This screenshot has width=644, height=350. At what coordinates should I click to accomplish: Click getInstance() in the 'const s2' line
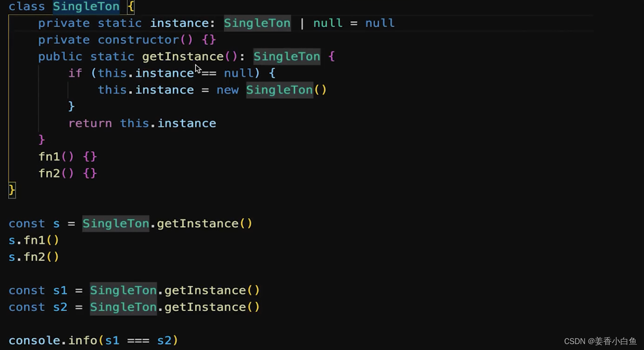coord(212,307)
